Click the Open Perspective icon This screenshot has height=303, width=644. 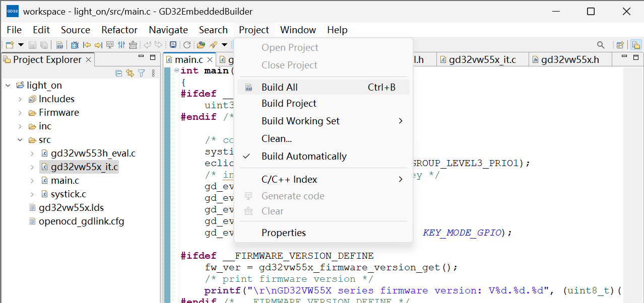point(620,45)
